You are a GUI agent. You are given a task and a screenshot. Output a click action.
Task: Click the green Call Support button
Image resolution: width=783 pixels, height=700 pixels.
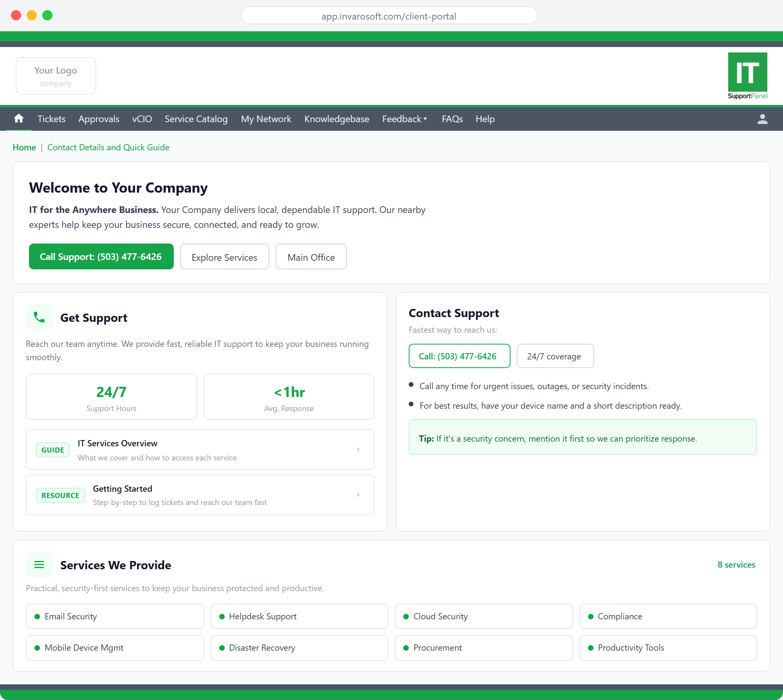pyautogui.click(x=101, y=256)
